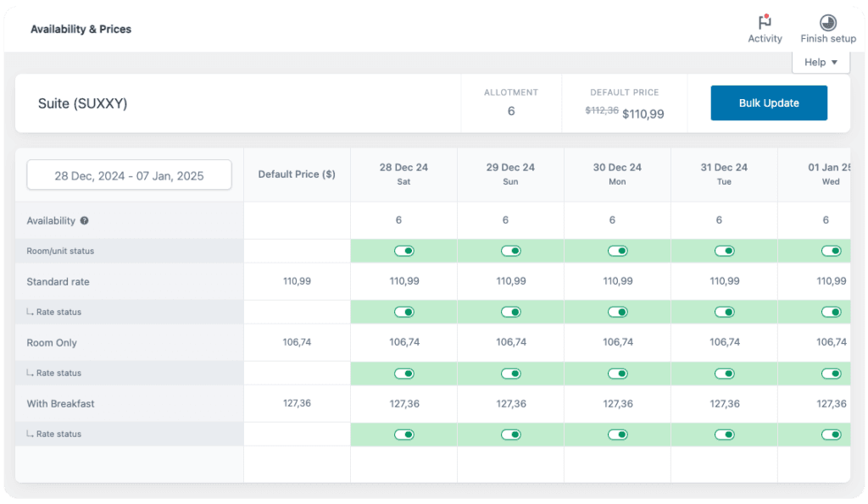This screenshot has width=868, height=504.
Task: Edit Room Only price for 30 Dec 24
Action: 618,342
